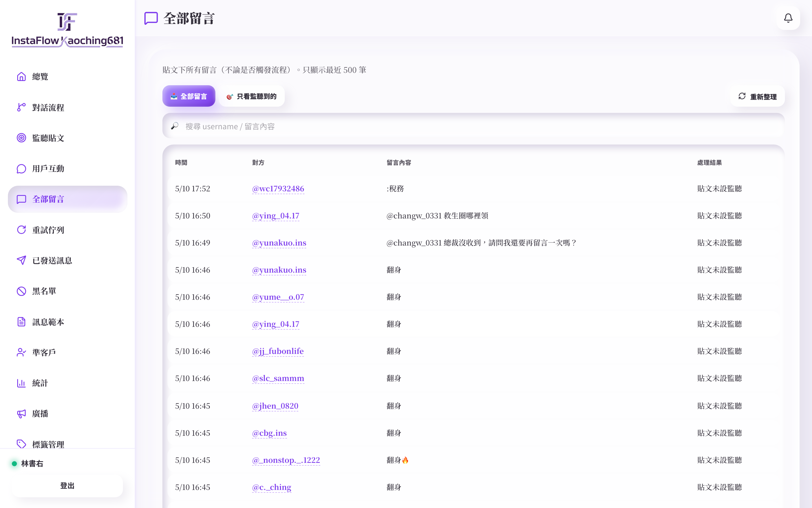This screenshot has height=508, width=812.
Task: Open @jhen_0820 user link
Action: point(275,406)
